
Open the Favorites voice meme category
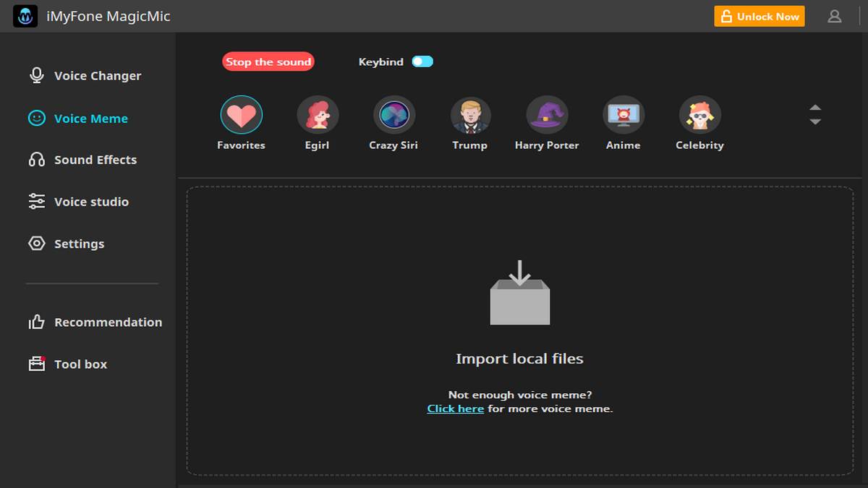pyautogui.click(x=241, y=115)
